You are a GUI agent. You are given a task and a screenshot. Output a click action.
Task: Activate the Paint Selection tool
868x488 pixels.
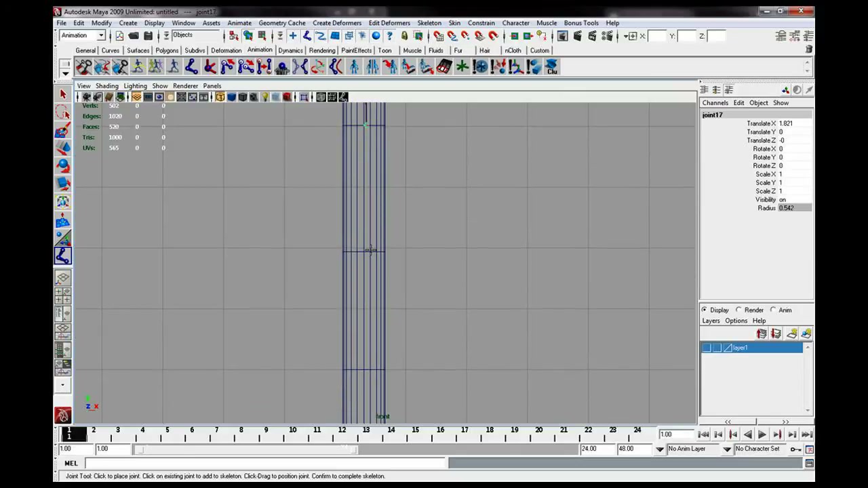[x=63, y=130]
